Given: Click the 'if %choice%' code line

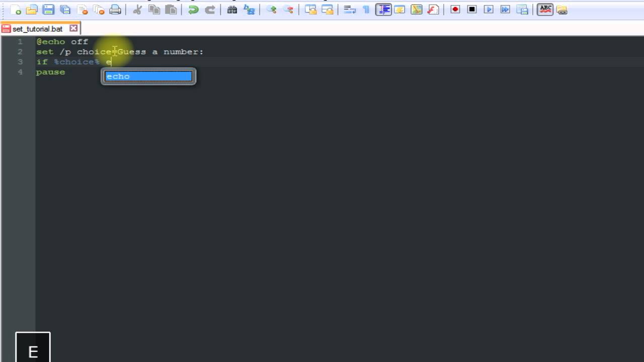Looking at the screenshot, I should pyautogui.click(x=73, y=62).
